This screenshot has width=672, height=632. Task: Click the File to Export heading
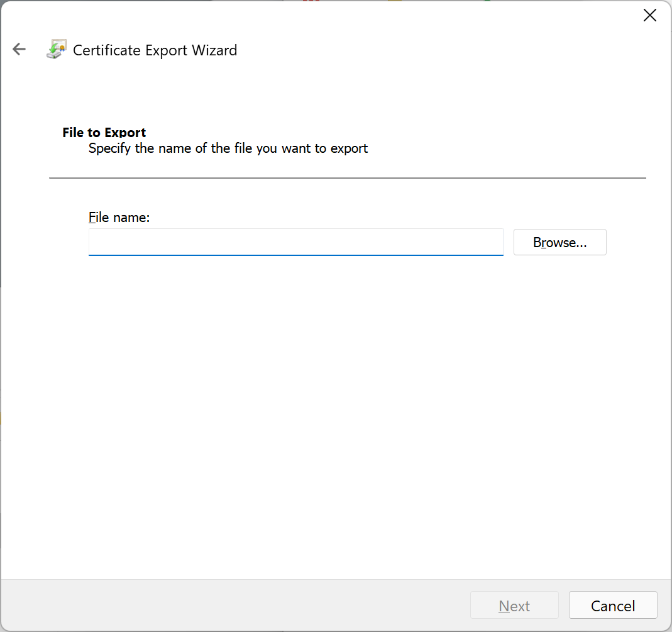(x=104, y=133)
